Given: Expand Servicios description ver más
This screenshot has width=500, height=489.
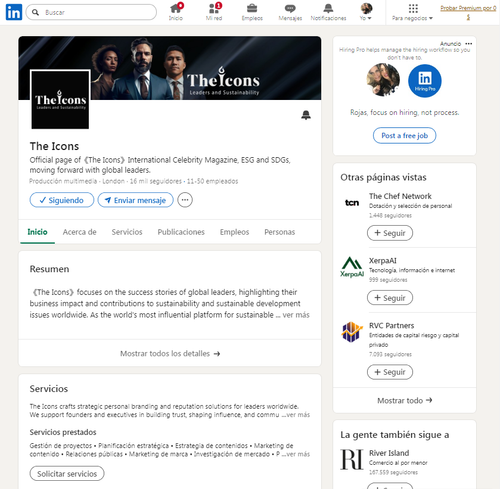Looking at the screenshot, I should click(x=298, y=415).
